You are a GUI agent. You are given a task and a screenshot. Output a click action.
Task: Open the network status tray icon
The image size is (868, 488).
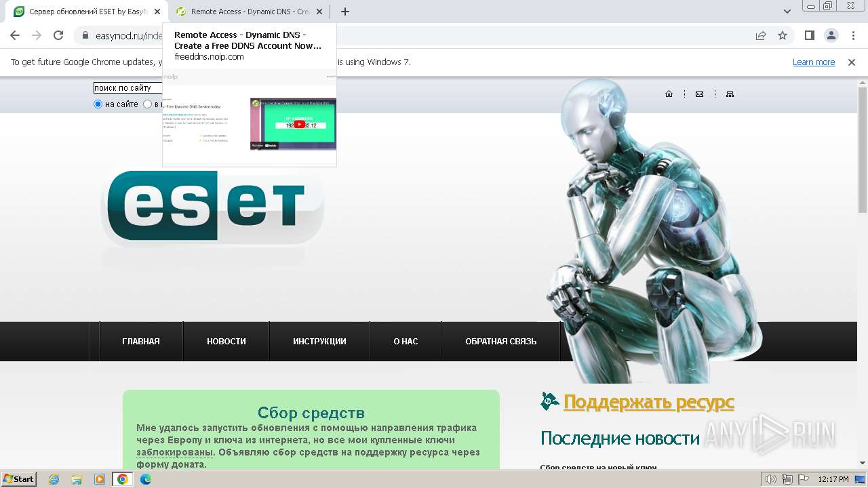pos(787,479)
